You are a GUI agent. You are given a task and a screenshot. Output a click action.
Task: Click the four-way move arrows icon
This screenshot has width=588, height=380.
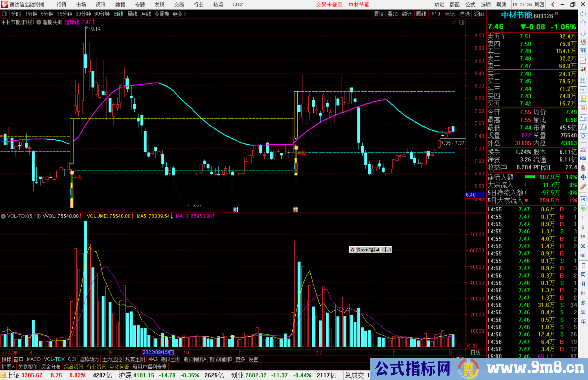(x=583, y=177)
